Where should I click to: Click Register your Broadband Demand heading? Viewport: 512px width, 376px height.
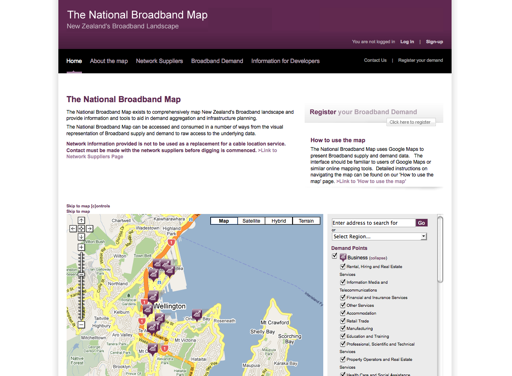(x=363, y=112)
